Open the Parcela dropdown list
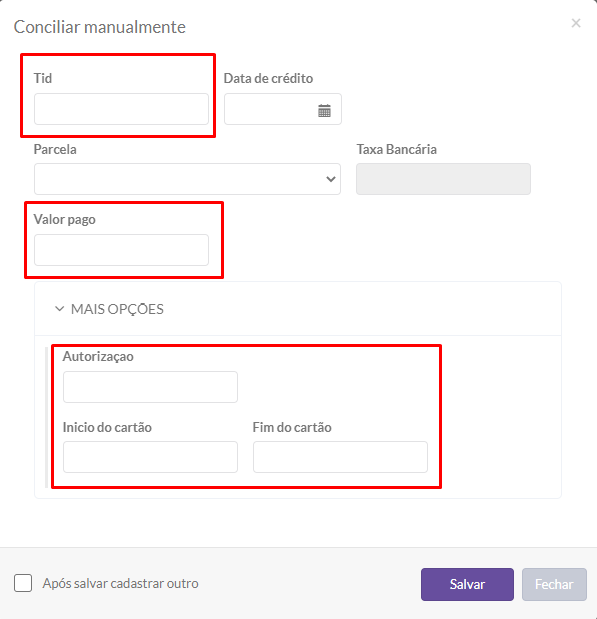 coord(187,179)
